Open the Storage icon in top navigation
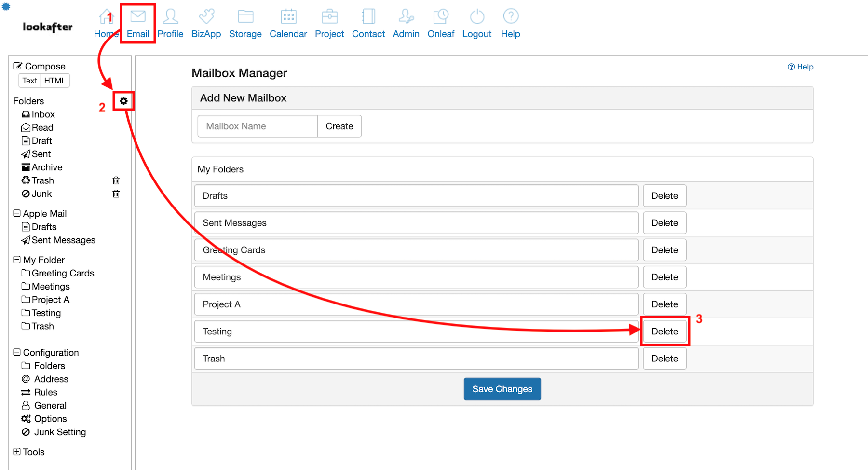This screenshot has height=470, width=868. pyautogui.click(x=245, y=17)
